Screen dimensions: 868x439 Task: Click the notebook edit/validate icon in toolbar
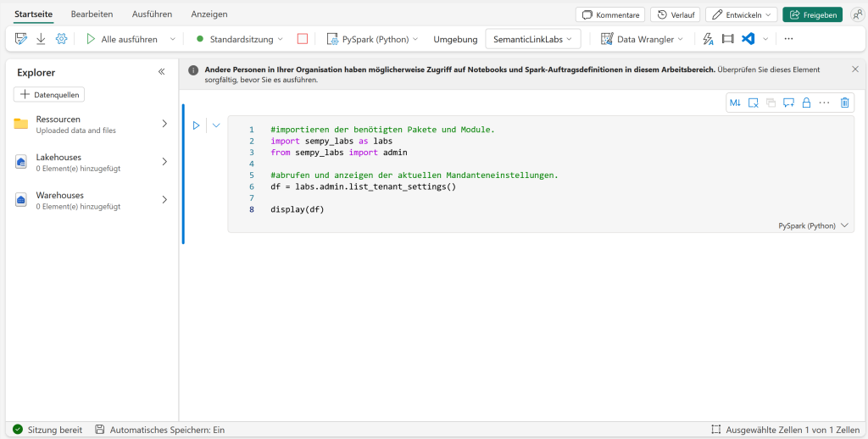point(21,39)
